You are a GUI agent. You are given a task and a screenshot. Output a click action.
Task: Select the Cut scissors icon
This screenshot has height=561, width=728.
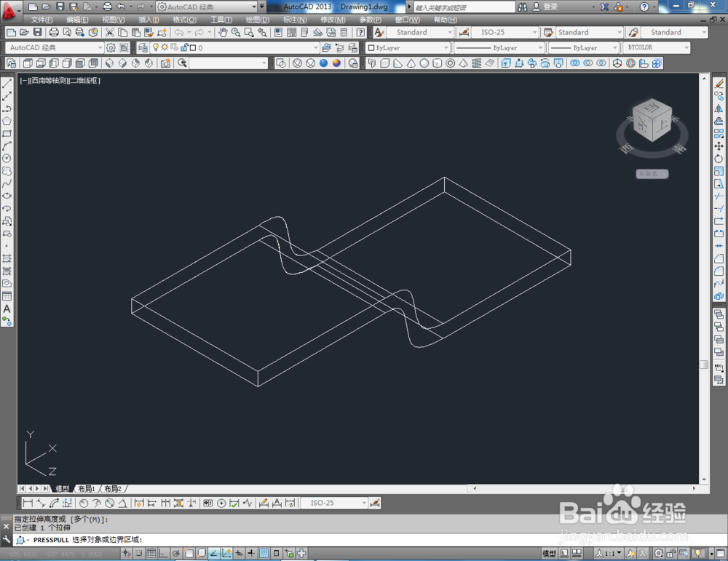(110, 32)
